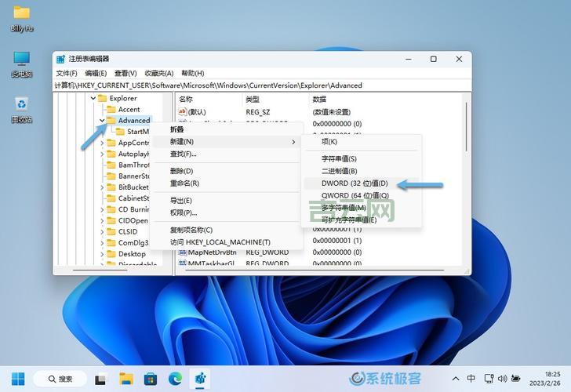Open the 帮助(H) menu
The height and width of the screenshot is (392, 571).
pos(193,73)
